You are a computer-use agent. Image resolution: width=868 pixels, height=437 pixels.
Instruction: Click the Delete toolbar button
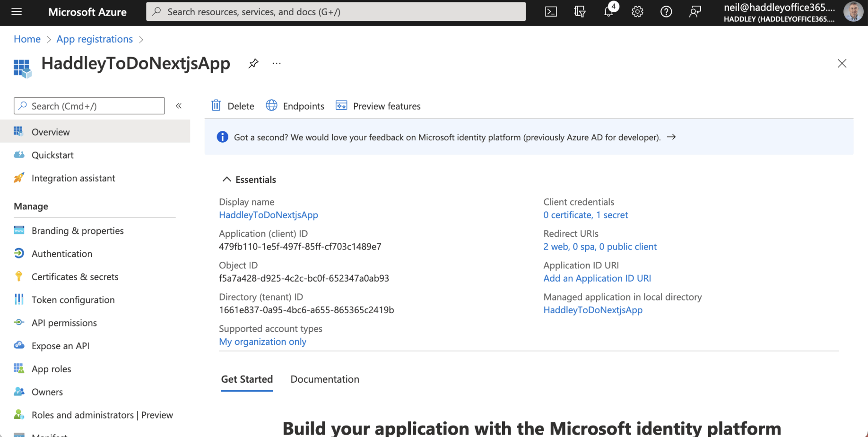[233, 106]
